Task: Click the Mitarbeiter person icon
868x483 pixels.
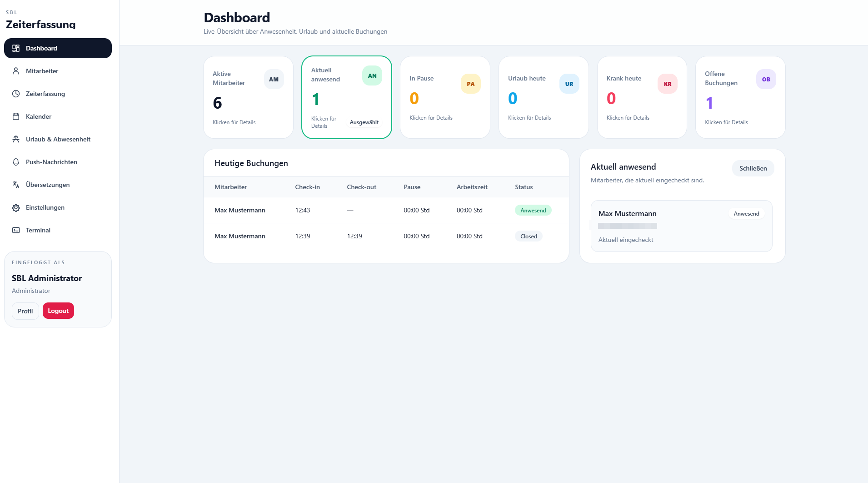Action: coord(16,71)
